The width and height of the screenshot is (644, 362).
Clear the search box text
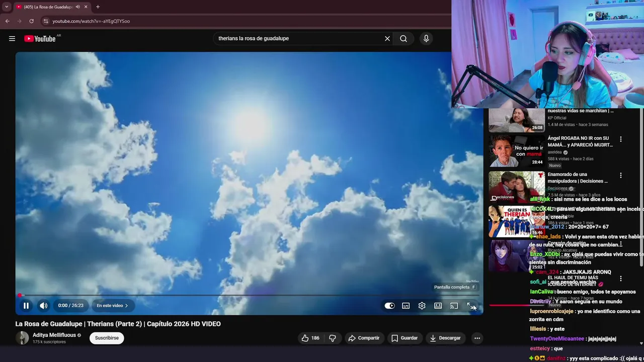point(387,39)
